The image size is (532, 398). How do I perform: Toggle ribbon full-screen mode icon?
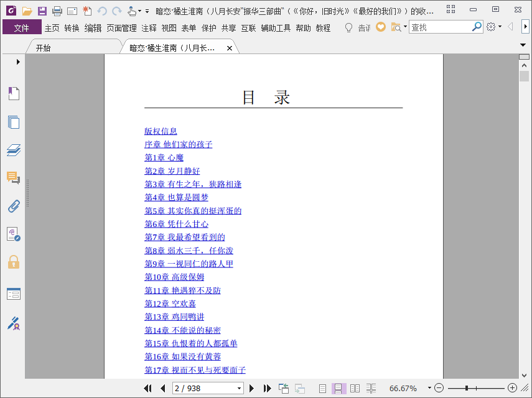pyautogui.click(x=450, y=9)
